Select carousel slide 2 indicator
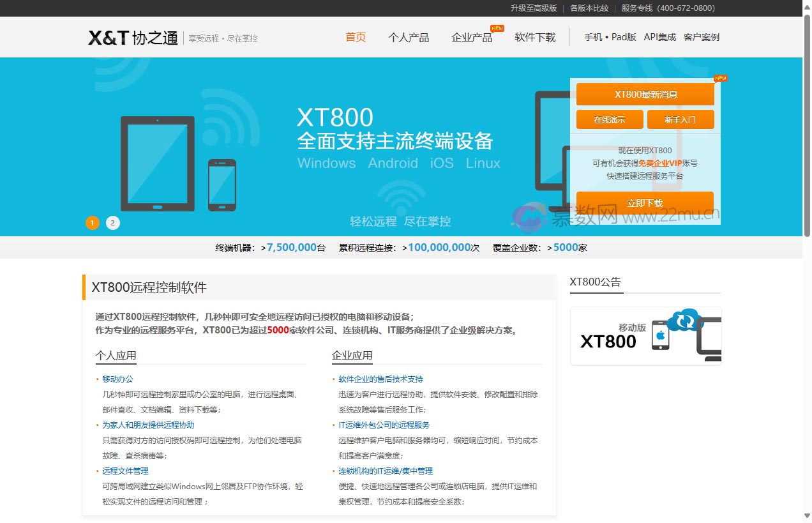Viewport: 812px width, 523px height. point(113,222)
